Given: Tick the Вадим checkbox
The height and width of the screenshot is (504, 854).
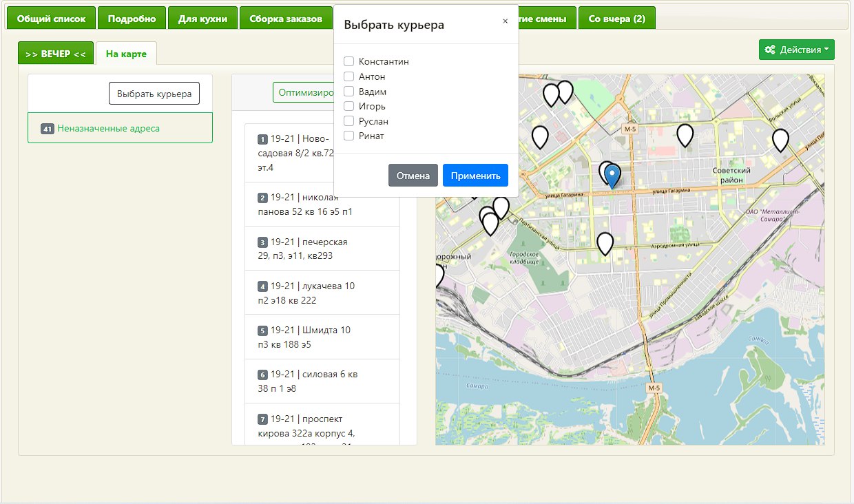Looking at the screenshot, I should (x=349, y=92).
